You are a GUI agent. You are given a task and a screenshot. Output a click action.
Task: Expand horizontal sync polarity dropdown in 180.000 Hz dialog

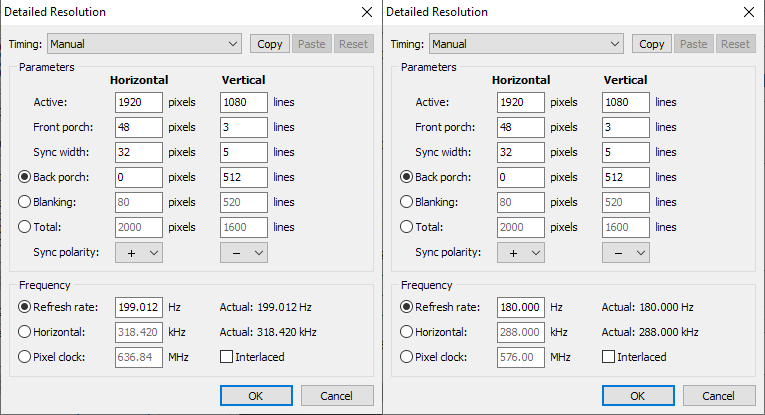coord(521,253)
